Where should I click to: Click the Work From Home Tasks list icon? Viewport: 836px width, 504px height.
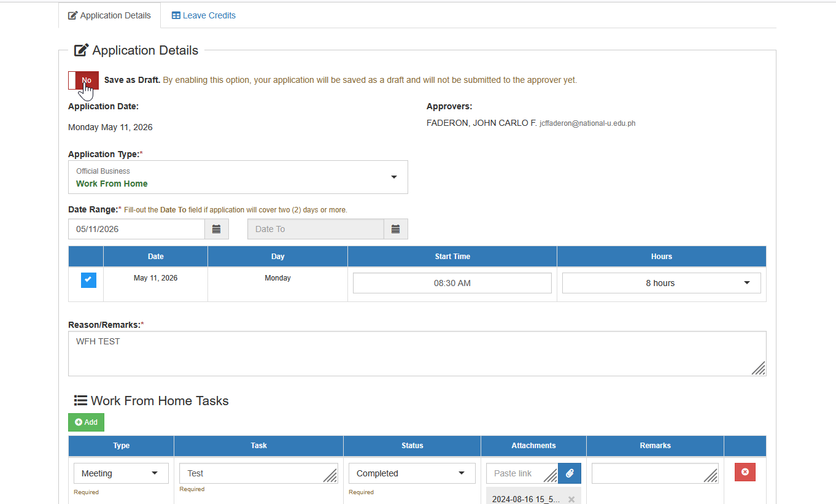[x=80, y=401]
